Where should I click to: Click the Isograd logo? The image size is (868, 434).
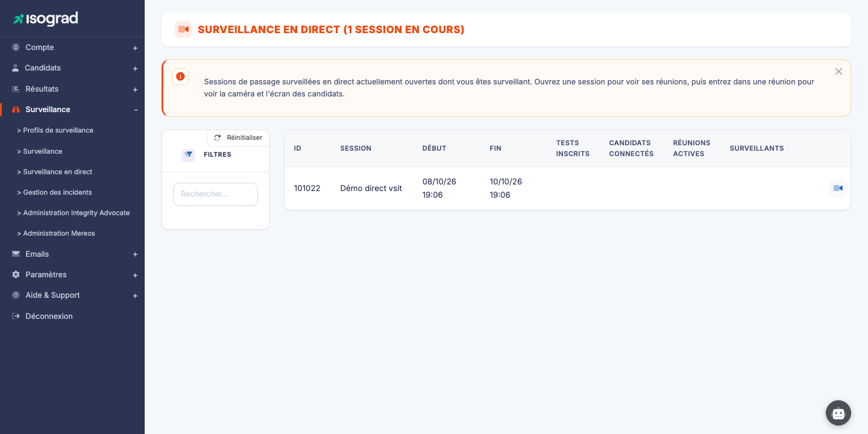coord(46,19)
